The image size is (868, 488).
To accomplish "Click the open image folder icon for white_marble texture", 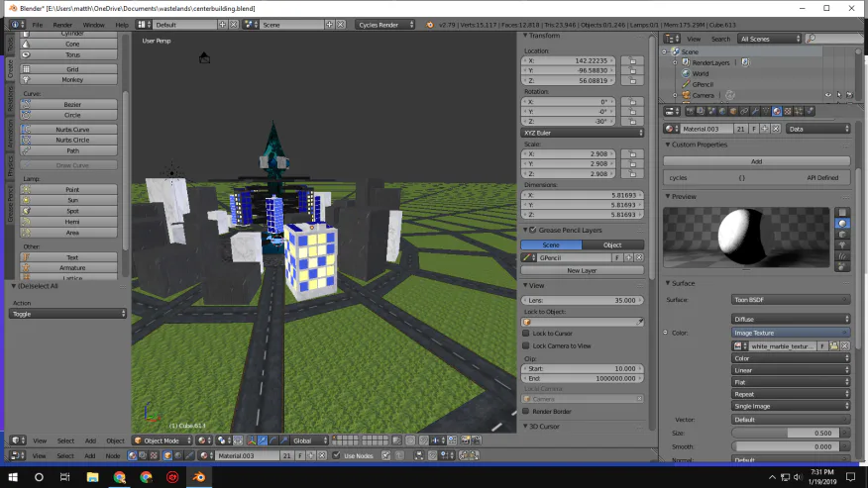I will [x=833, y=345].
